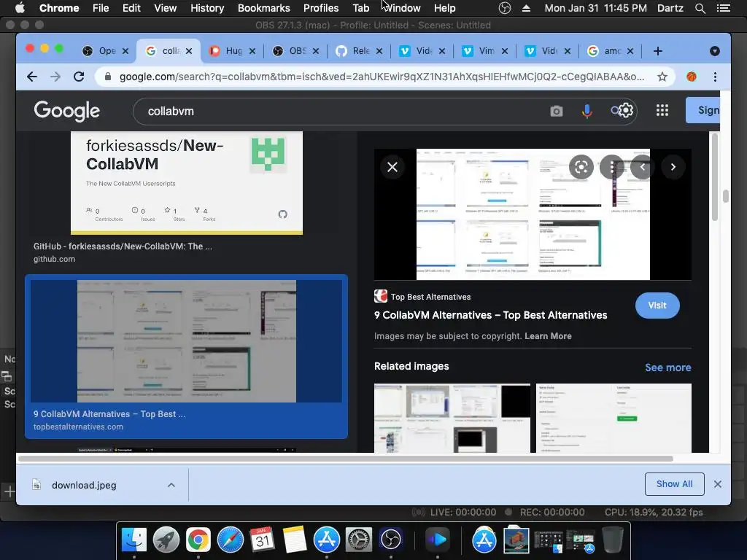Open the Profiles menu
The height and width of the screenshot is (560, 747).
(321, 8)
